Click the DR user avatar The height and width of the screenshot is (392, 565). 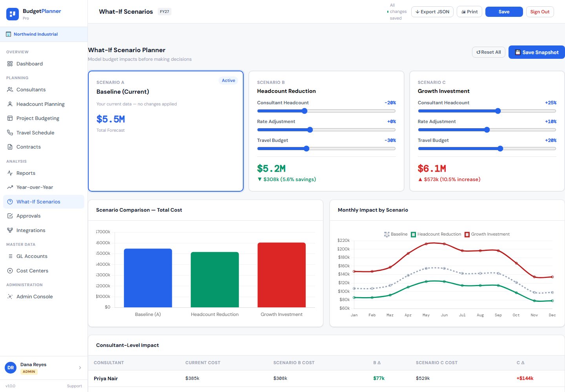(11, 368)
